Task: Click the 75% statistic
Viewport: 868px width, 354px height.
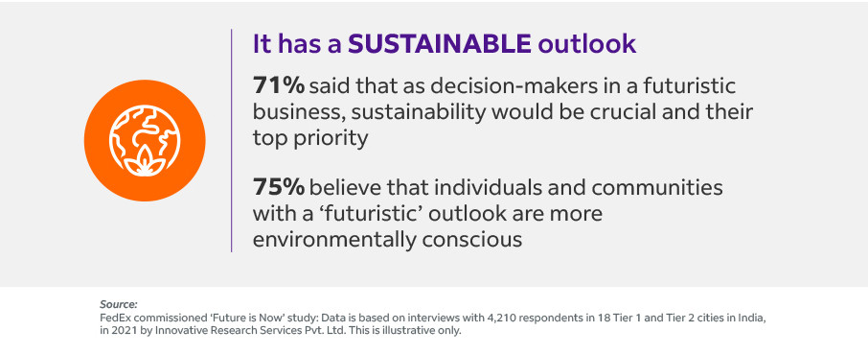Action: 279,187
